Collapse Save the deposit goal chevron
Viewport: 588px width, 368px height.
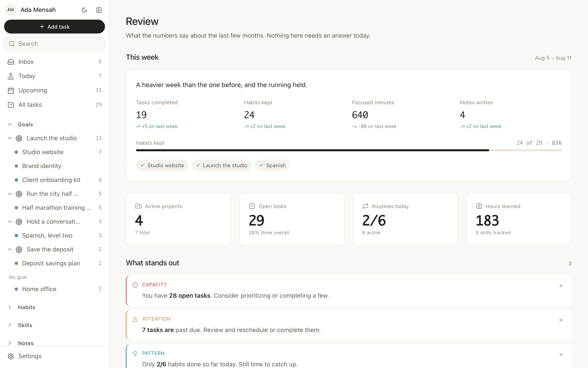click(10, 249)
